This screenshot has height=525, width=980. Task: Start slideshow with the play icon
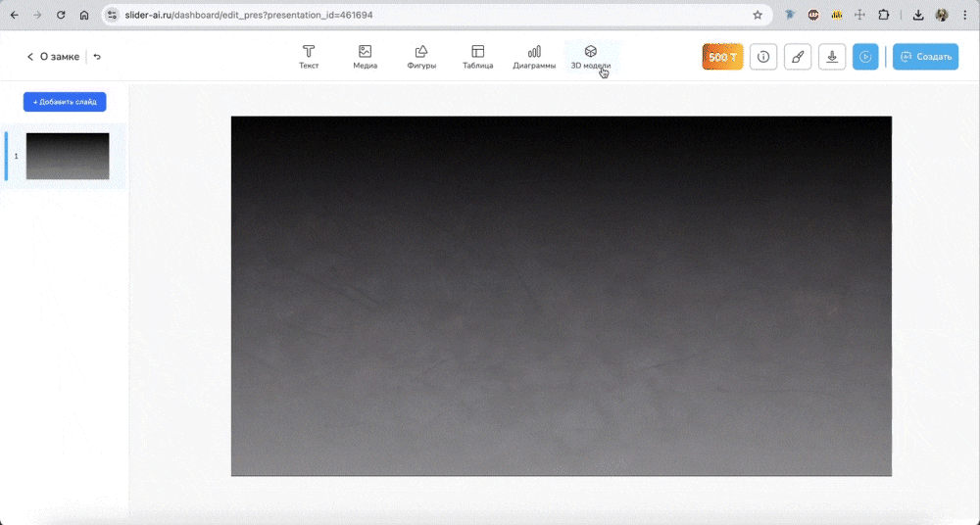point(865,57)
